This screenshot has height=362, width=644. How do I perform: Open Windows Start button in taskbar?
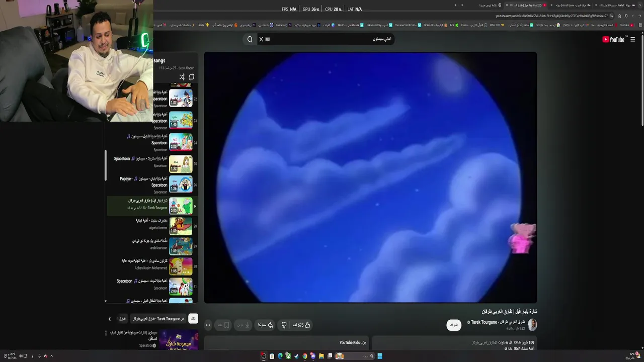[x=380, y=356]
